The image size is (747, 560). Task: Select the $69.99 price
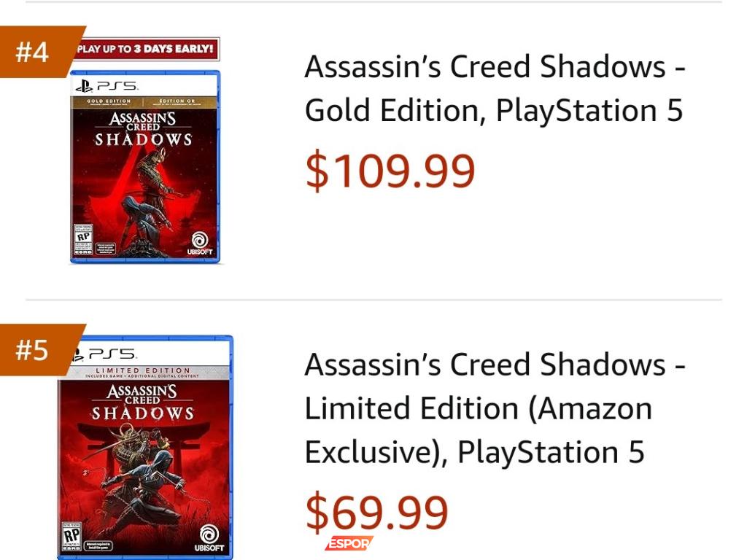376,512
